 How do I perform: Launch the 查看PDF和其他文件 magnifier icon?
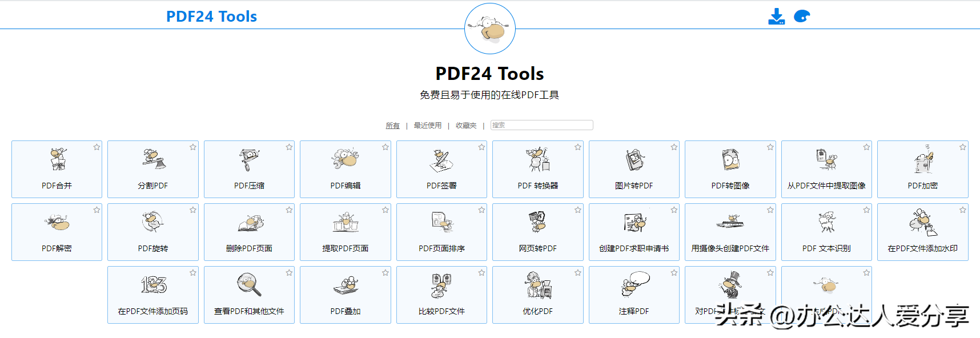[249, 284]
